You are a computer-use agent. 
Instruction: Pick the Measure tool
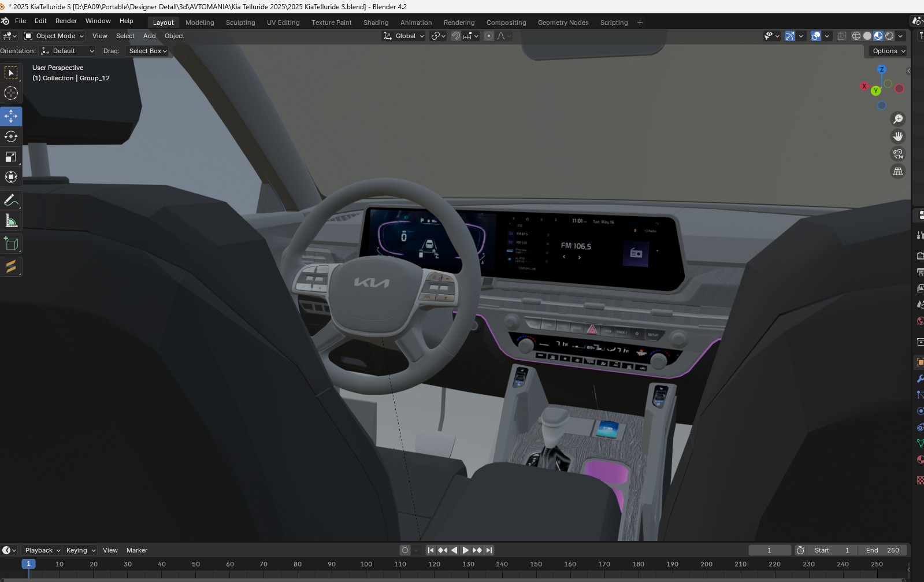click(11, 220)
